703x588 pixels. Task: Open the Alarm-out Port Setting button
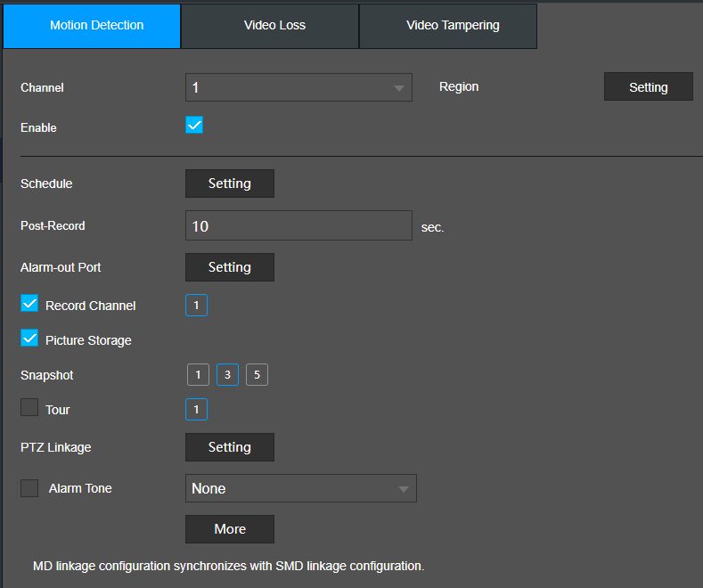click(230, 267)
